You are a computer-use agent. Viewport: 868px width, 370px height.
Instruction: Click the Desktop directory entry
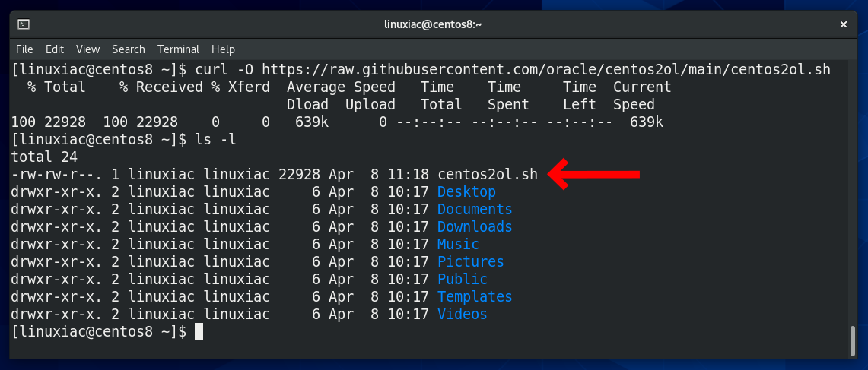466,192
